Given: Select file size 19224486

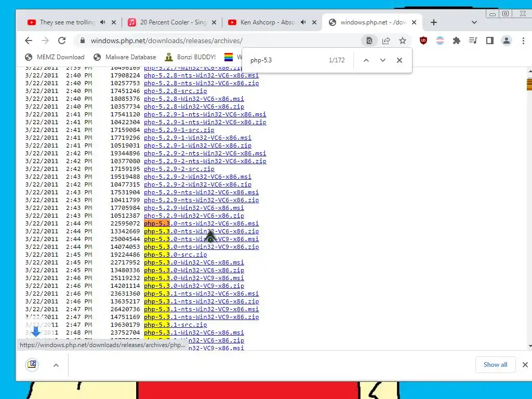Looking at the screenshot, I should pyautogui.click(x=125, y=255).
